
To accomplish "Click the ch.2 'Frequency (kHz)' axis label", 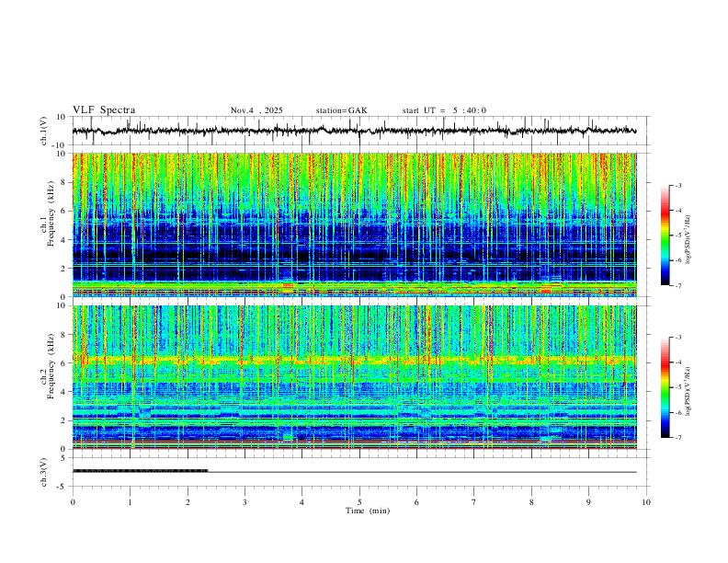I will [x=51, y=367].
